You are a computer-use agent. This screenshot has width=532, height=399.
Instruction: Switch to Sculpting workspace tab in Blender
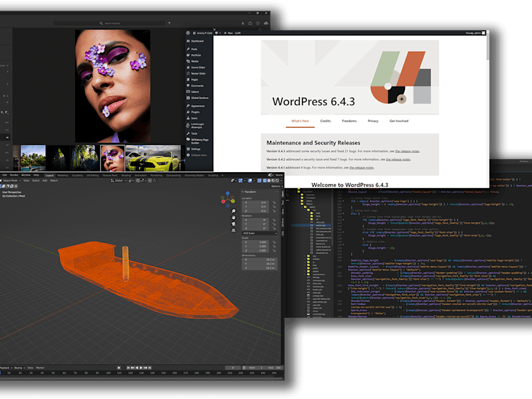pos(77,176)
